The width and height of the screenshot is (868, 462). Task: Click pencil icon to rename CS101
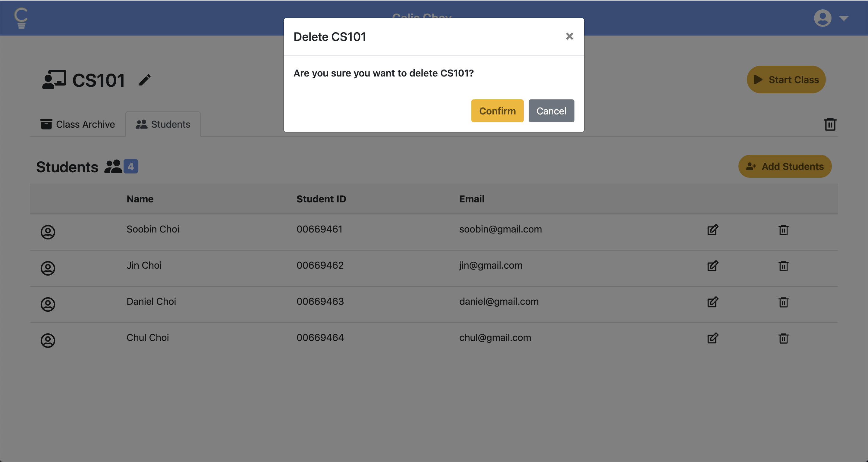pyautogui.click(x=145, y=80)
